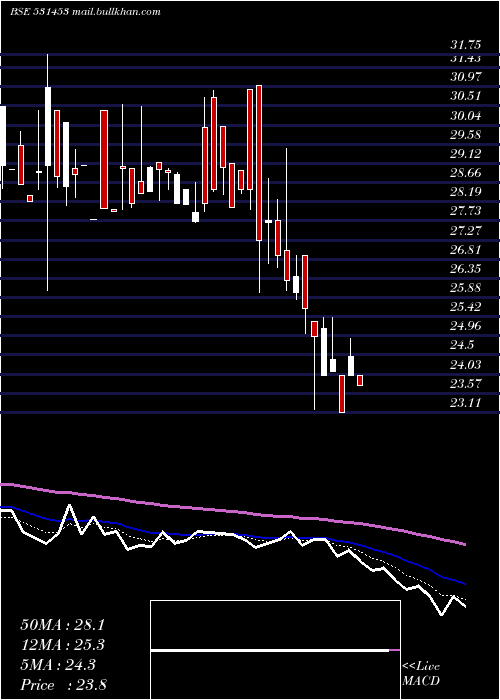Click the pink 50MA line
The height and width of the screenshot is (700, 500).
232,512
